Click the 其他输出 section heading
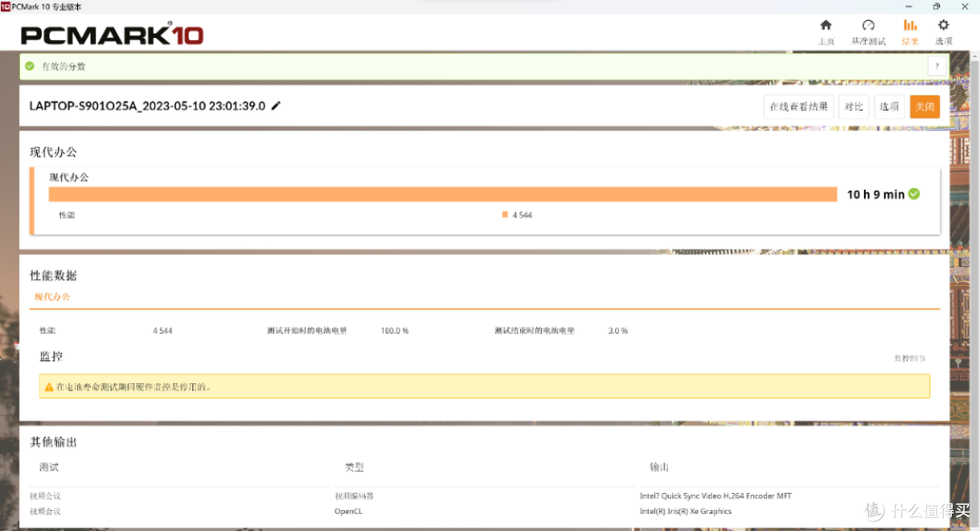 pos(54,442)
